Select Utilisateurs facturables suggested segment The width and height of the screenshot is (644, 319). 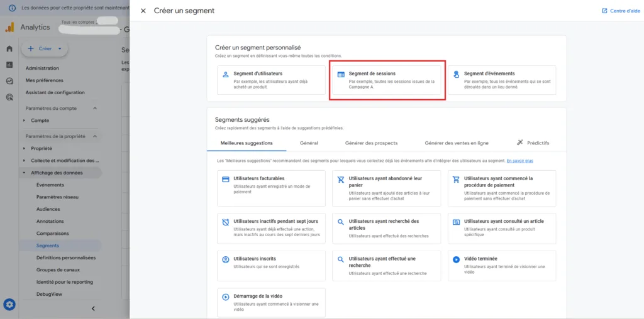point(271,188)
